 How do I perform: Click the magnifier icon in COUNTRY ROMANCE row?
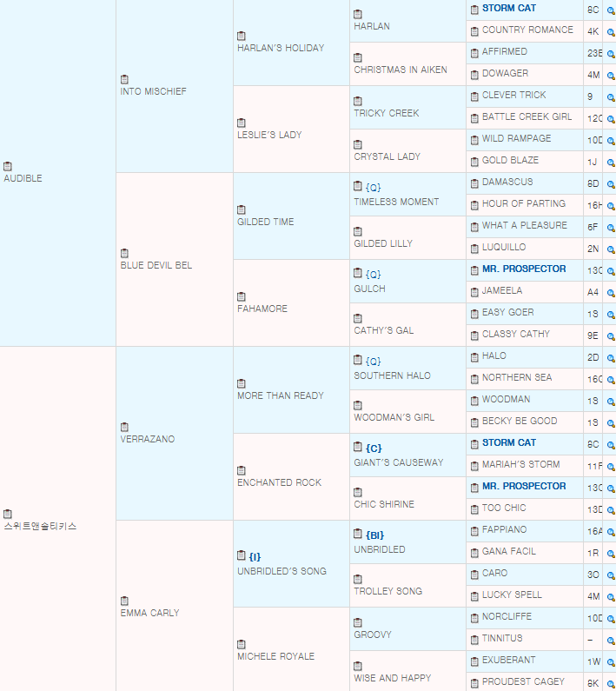tap(611, 32)
